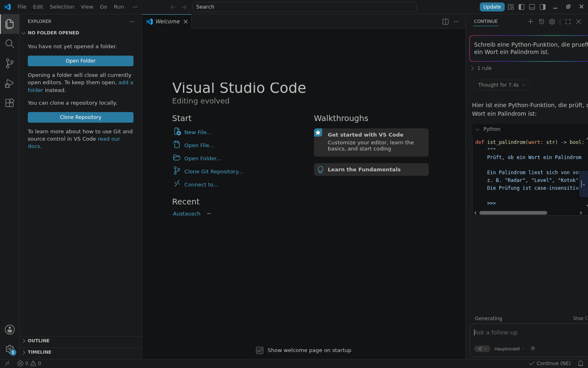Expand the Thought for 7.4s dropdown
The width and height of the screenshot is (588, 368).
tap(502, 85)
